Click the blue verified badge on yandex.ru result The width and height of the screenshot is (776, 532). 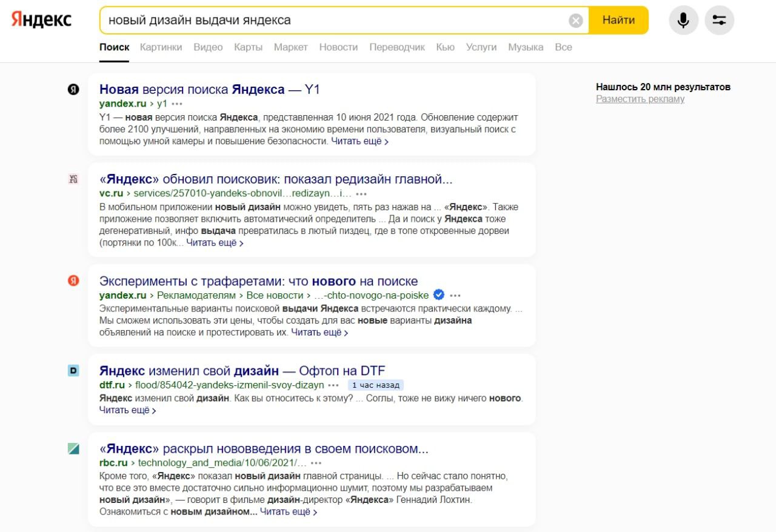pos(439,295)
